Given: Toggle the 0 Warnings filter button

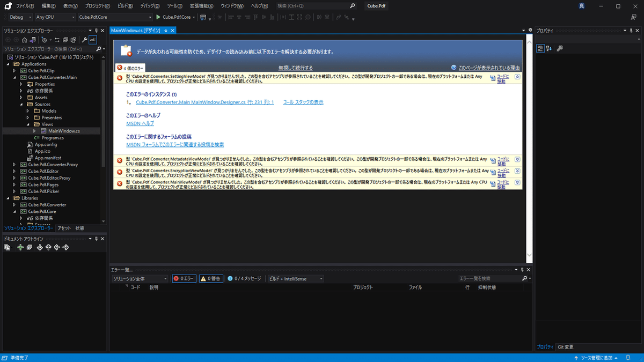Looking at the screenshot, I should [211, 279].
